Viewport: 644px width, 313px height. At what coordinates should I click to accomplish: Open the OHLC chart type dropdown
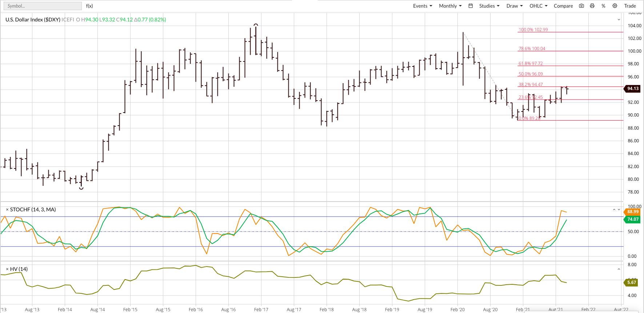[x=538, y=6]
